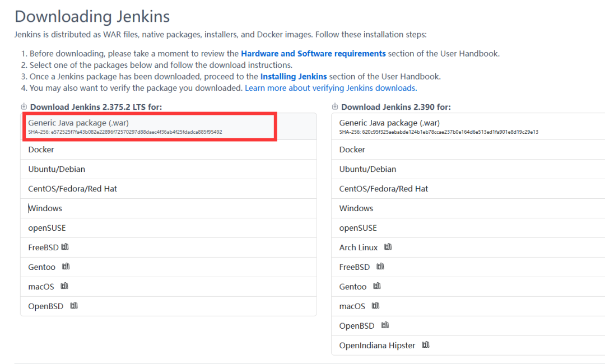Select openSUSE under the 2.375.2 LTS list
The image size is (605, 364).
tap(168, 228)
